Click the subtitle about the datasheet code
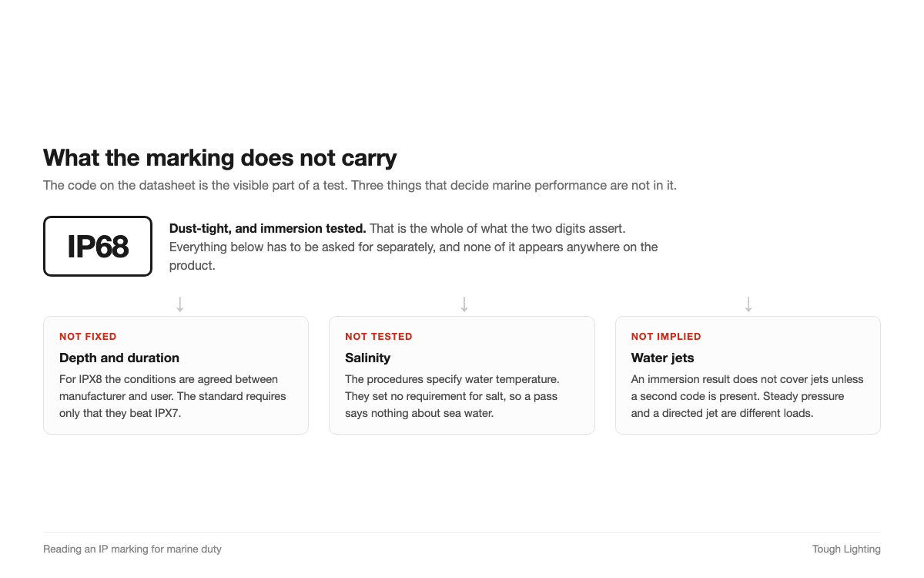The width and height of the screenshot is (924, 578). coord(360,185)
